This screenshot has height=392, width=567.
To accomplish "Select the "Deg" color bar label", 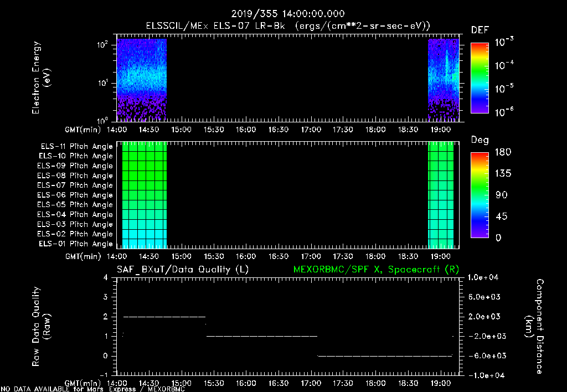I will (x=480, y=140).
